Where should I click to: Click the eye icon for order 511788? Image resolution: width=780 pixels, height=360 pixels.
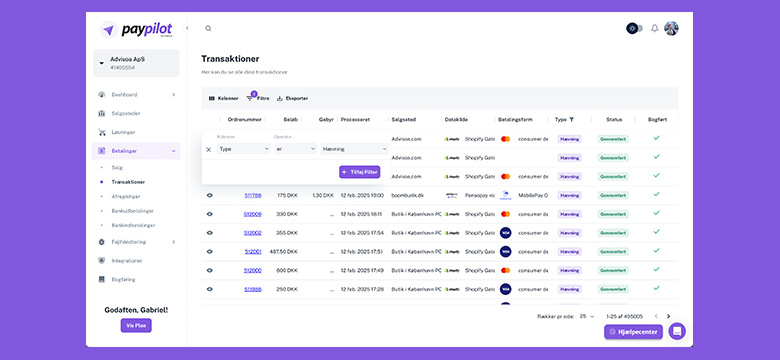tap(209, 195)
